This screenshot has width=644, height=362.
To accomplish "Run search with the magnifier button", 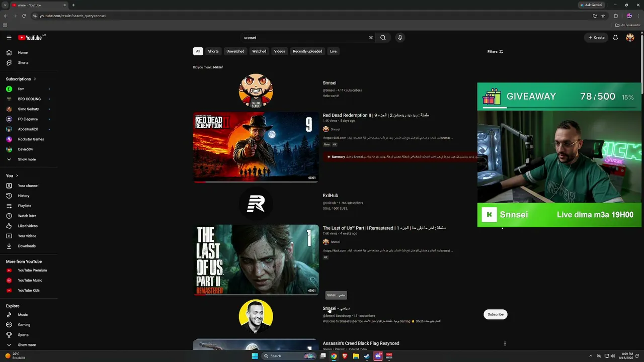I will pos(383,38).
